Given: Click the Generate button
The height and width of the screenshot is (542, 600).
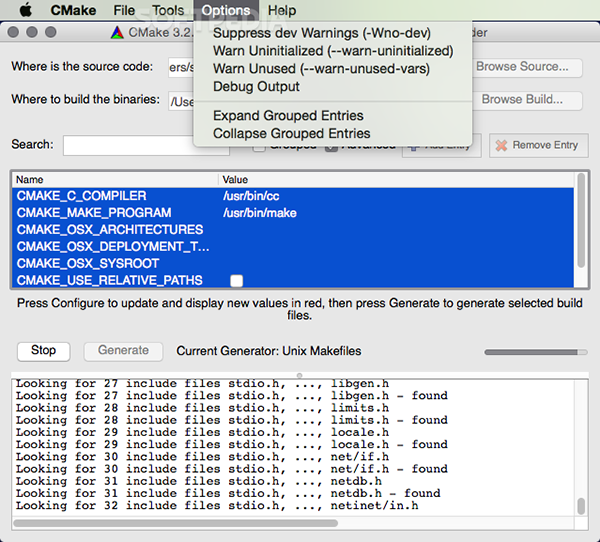Looking at the screenshot, I should [x=123, y=351].
